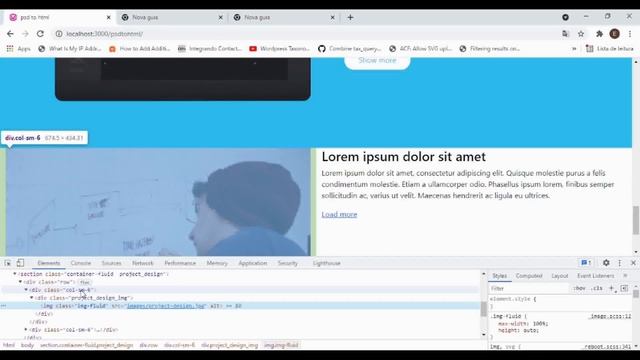Close the DevTools panel

click(633, 263)
